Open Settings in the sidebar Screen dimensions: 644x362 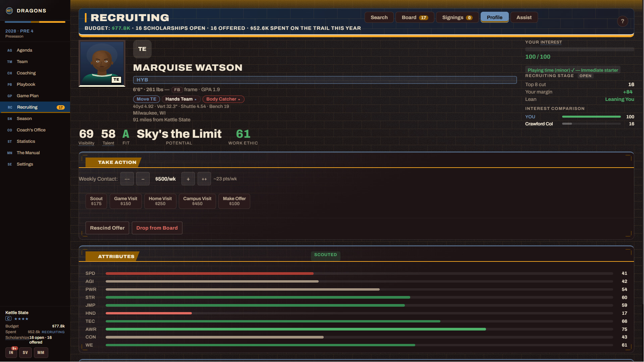pyautogui.click(x=35, y=164)
